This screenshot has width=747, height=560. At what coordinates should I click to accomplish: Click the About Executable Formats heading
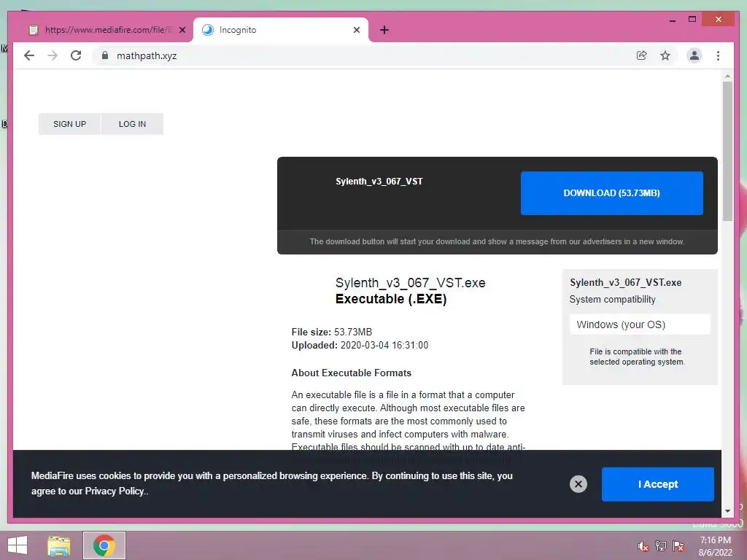[x=351, y=373]
